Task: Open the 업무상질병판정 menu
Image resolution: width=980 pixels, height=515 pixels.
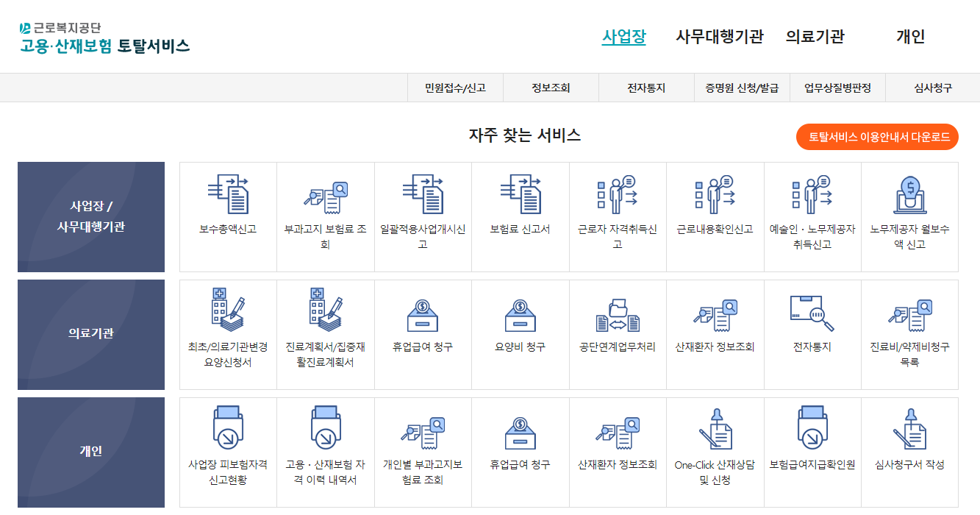Action: [x=837, y=88]
